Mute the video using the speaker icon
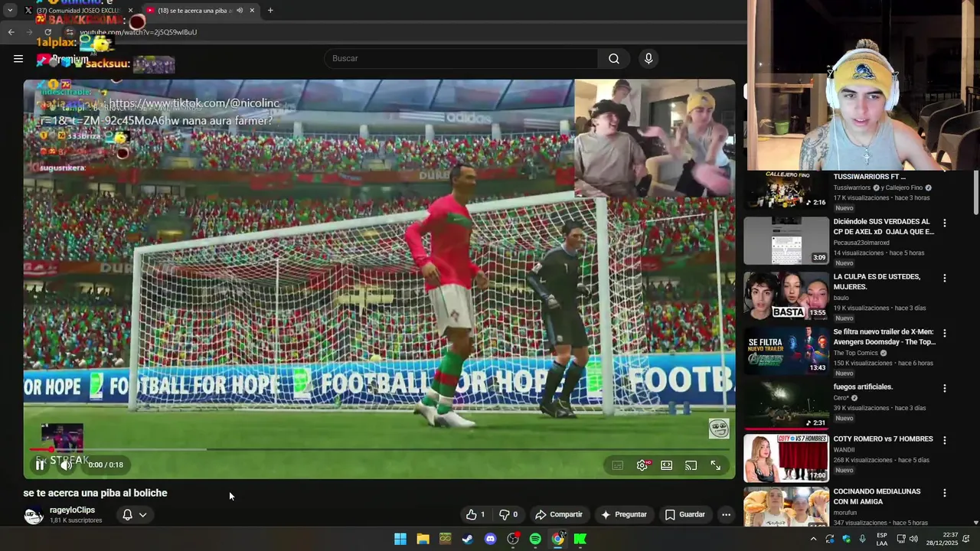The image size is (980, 551). 67,465
